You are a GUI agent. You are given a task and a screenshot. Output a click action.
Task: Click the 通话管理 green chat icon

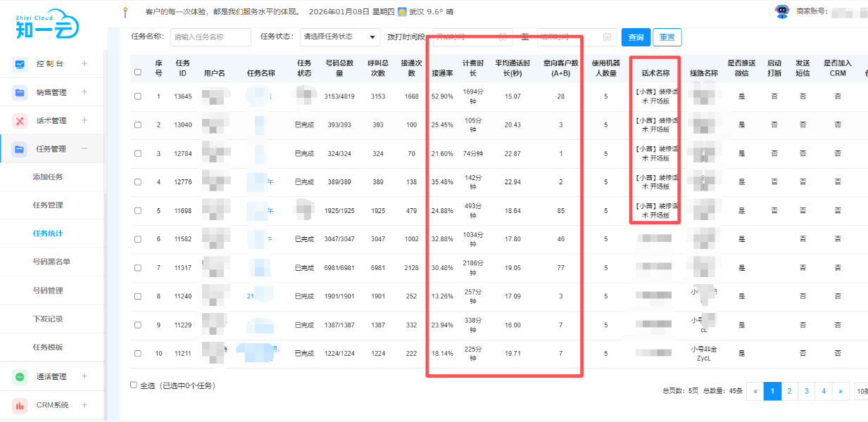pos(20,377)
